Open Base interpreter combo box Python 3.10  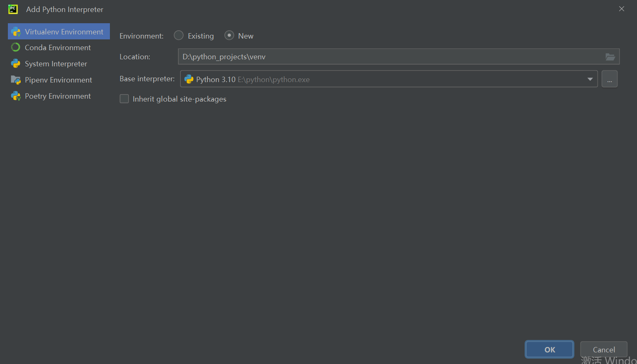pyautogui.click(x=389, y=79)
